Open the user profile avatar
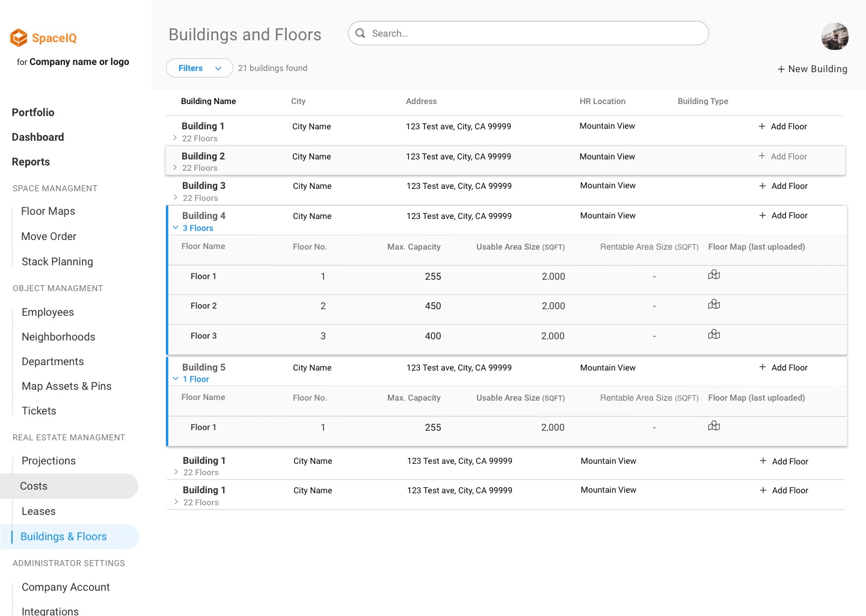Screen dimensions: 866x616 (x=835, y=37)
